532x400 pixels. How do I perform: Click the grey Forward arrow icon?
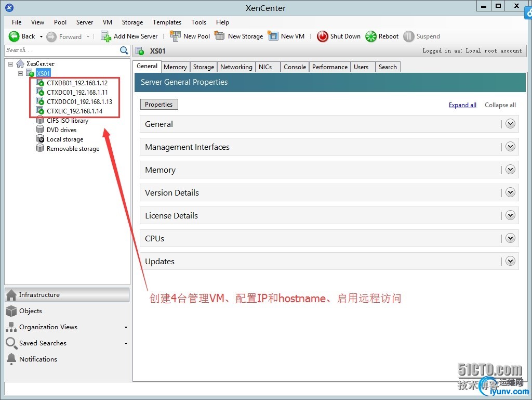click(x=51, y=37)
